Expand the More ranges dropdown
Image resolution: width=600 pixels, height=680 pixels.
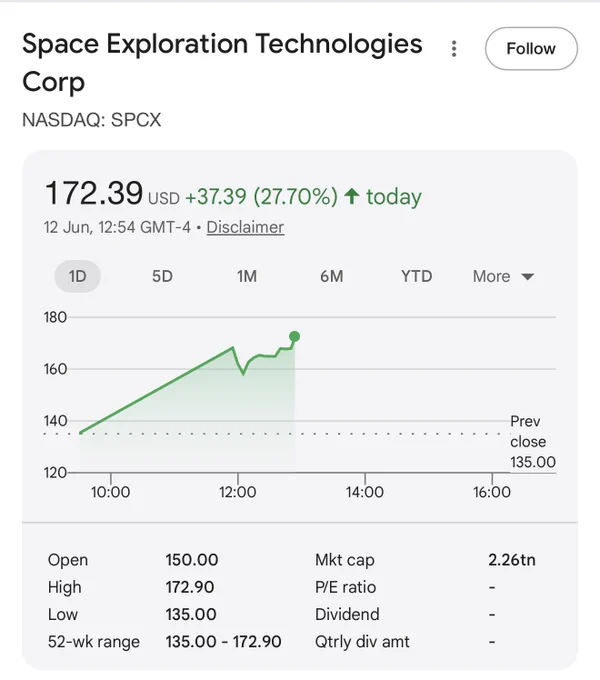(503, 276)
